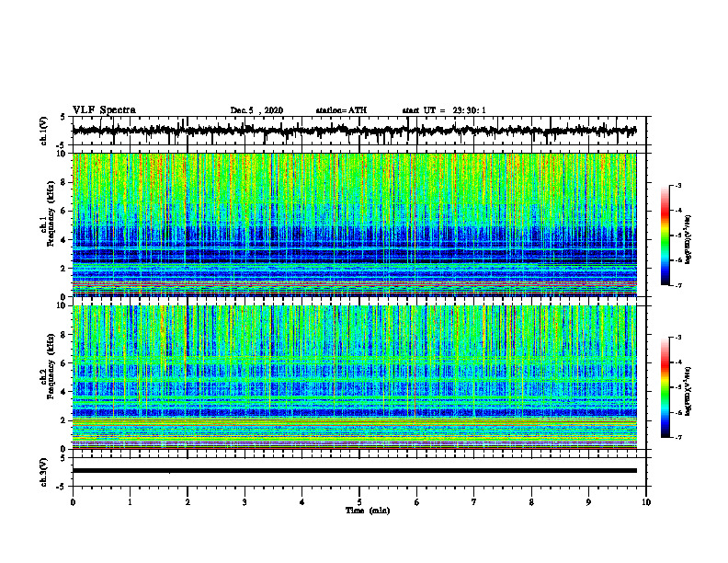This screenshot has width=728, height=563.
Task: Click the ch.2 spectrogram panel
Action: 355,377
